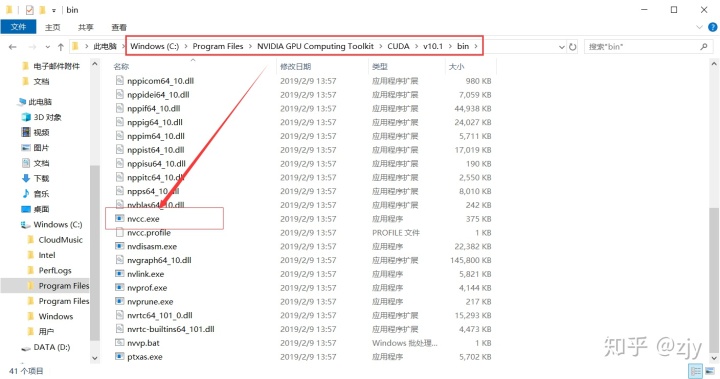Click the Forward navigation arrow
This screenshot has height=379, width=720.
[x=32, y=47]
